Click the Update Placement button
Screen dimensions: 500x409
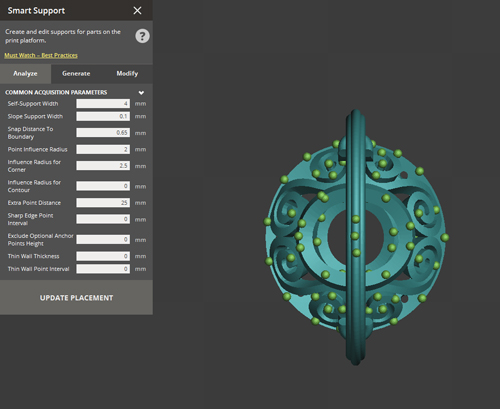tap(76, 298)
